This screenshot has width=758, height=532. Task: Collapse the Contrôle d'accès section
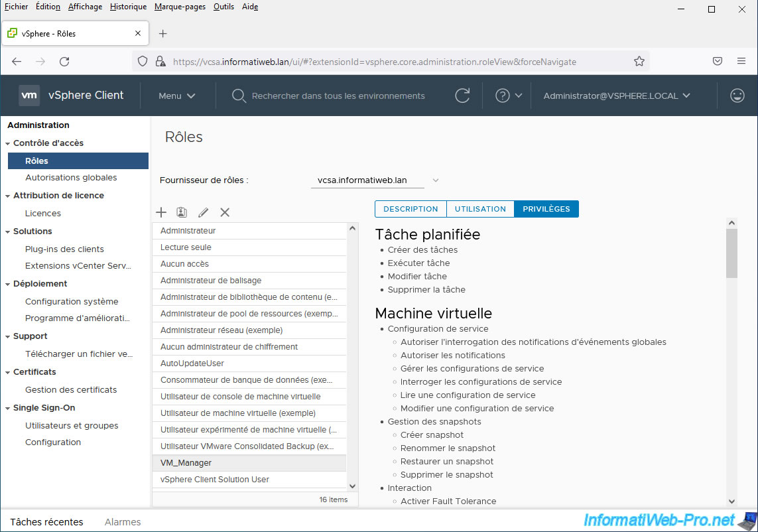tap(8, 144)
